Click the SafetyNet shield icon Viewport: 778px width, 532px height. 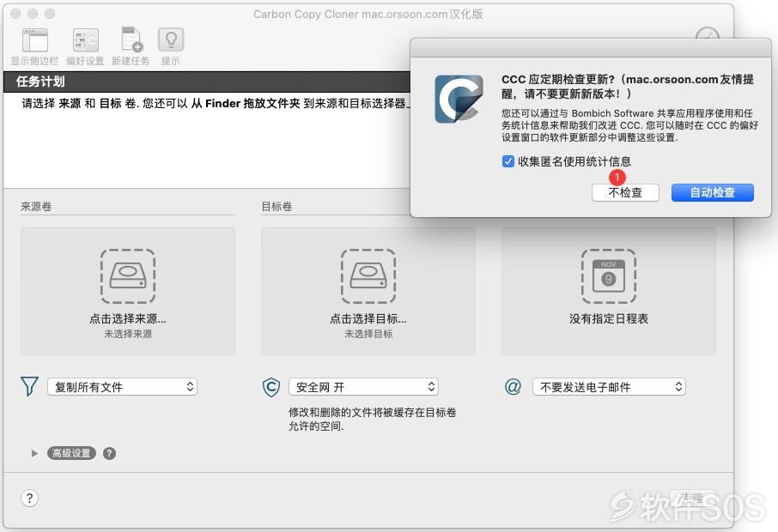pos(270,387)
